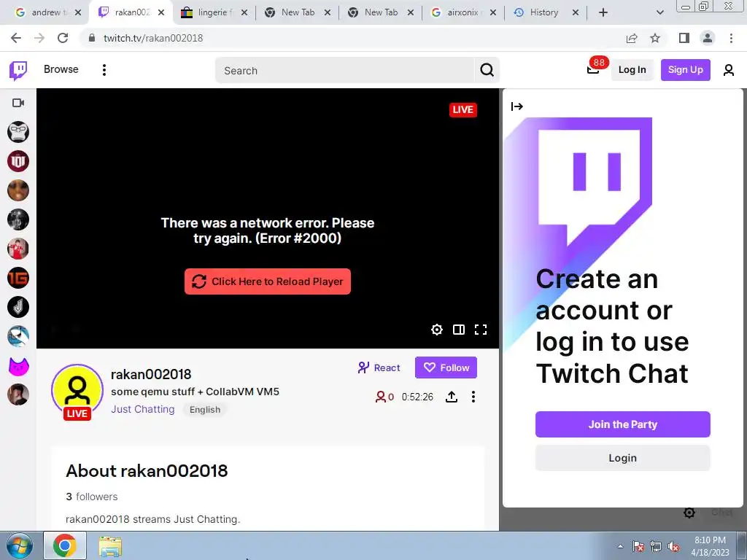747x560 pixels.
Task: Open the File Explorer taskbar icon
Action: pos(110,546)
